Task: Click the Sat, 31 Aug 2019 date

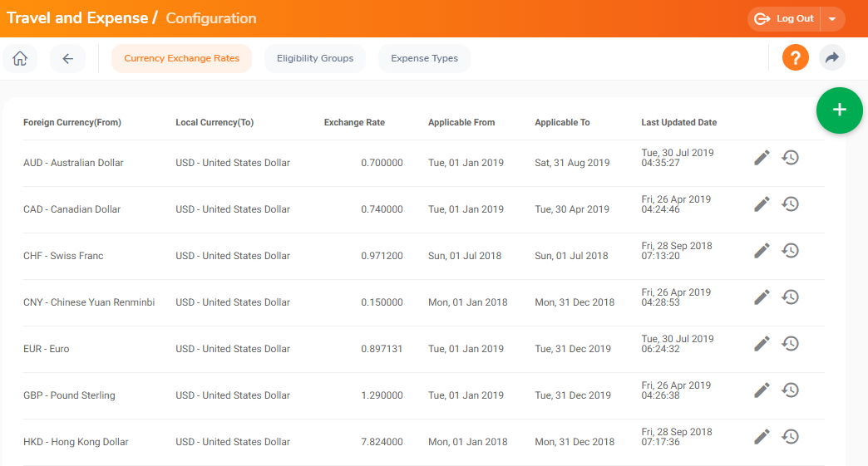Action: pos(572,163)
